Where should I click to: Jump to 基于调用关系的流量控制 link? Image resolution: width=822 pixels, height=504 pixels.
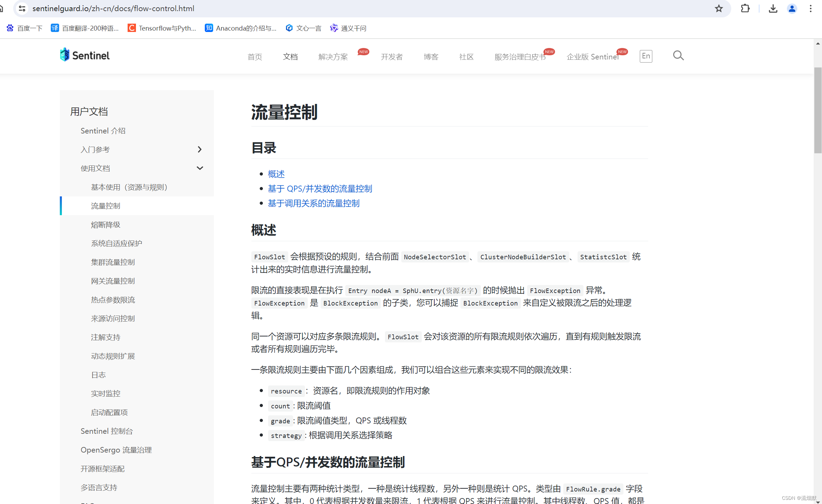pos(314,203)
